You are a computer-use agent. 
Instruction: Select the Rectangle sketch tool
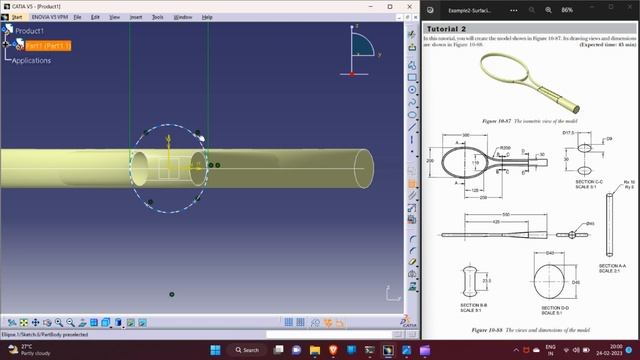pyautogui.click(x=412, y=77)
